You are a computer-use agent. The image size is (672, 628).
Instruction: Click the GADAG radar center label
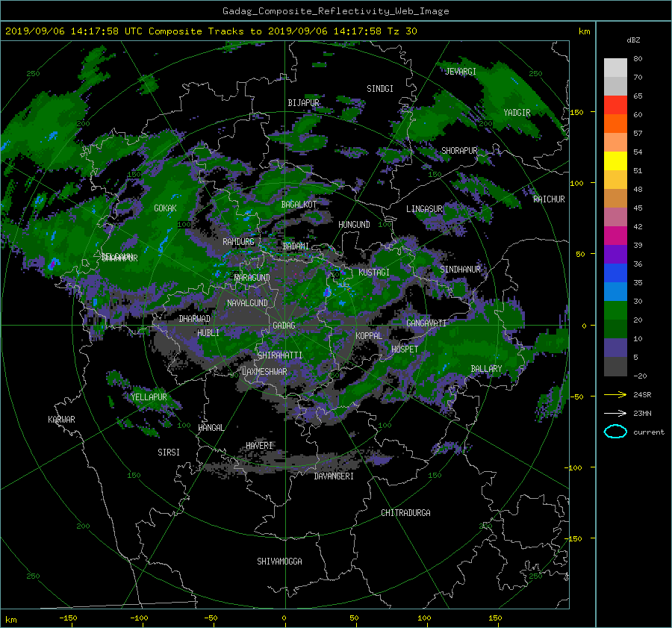(284, 326)
